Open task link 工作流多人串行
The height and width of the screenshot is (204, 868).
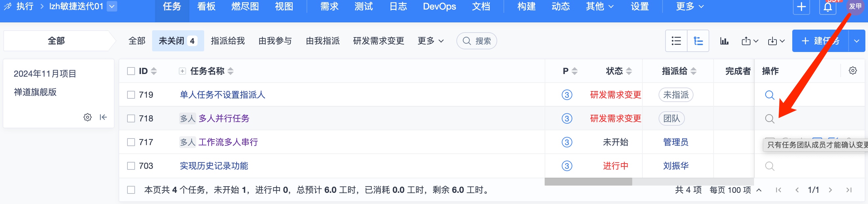point(228,142)
